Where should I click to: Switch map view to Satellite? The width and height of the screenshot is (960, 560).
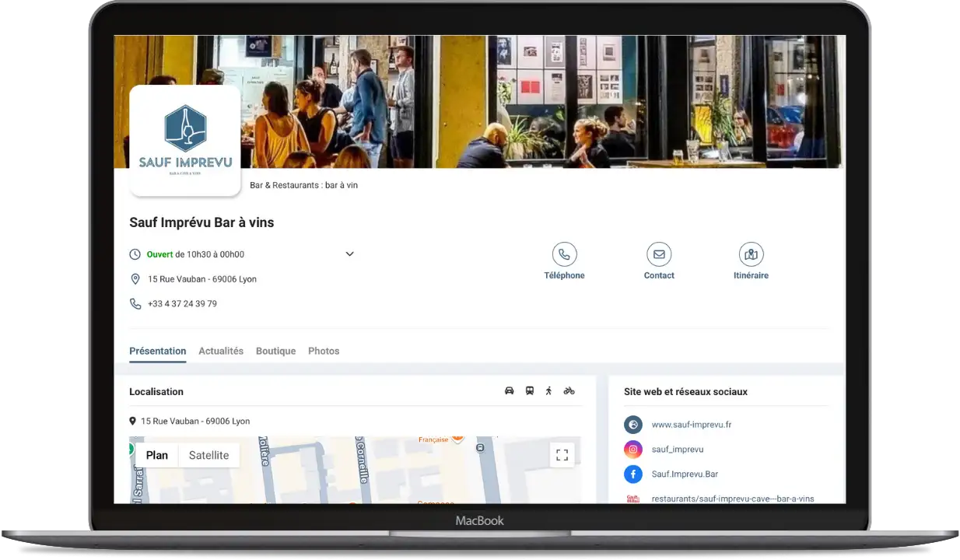[x=208, y=454]
